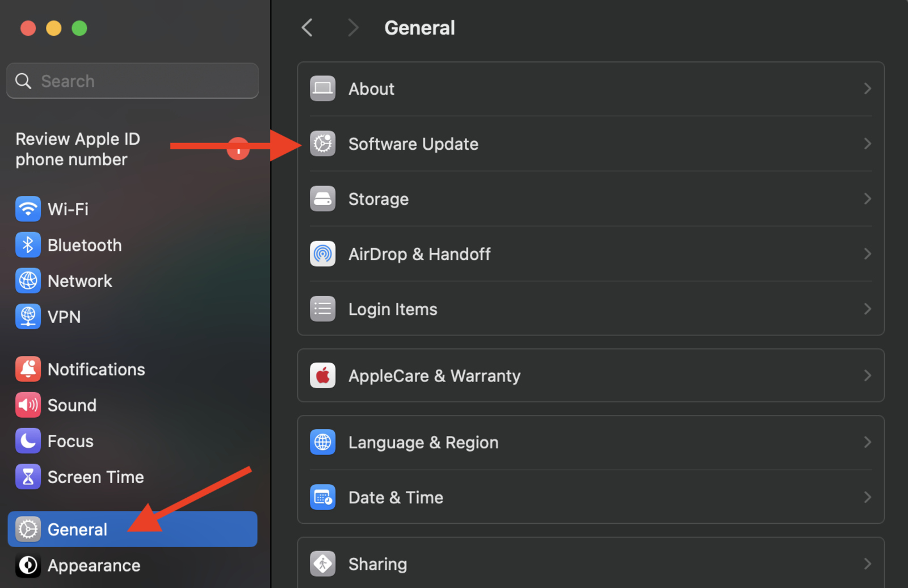
Task: Expand the AirDrop & Handoff chevron
Action: coord(867,254)
